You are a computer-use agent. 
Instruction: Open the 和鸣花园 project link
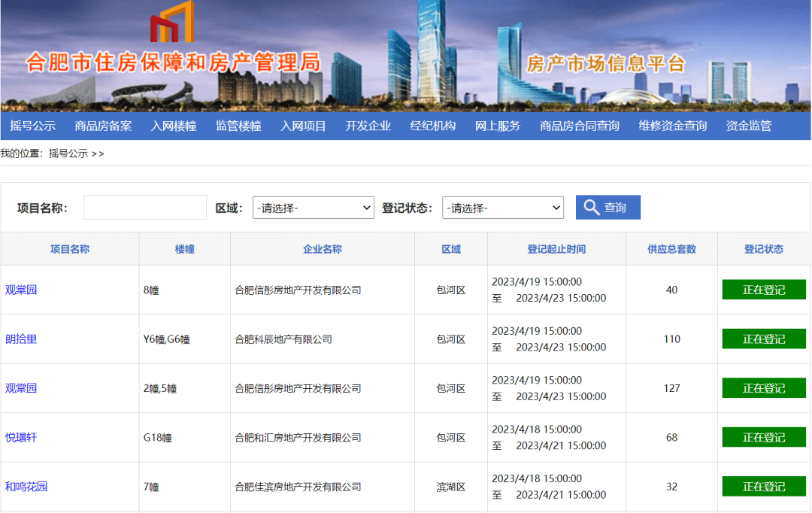point(26,487)
